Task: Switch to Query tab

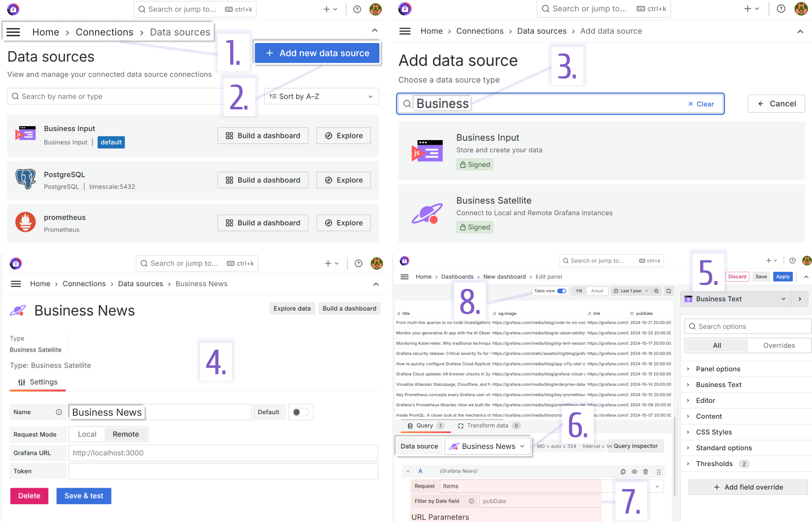Action: (426, 425)
